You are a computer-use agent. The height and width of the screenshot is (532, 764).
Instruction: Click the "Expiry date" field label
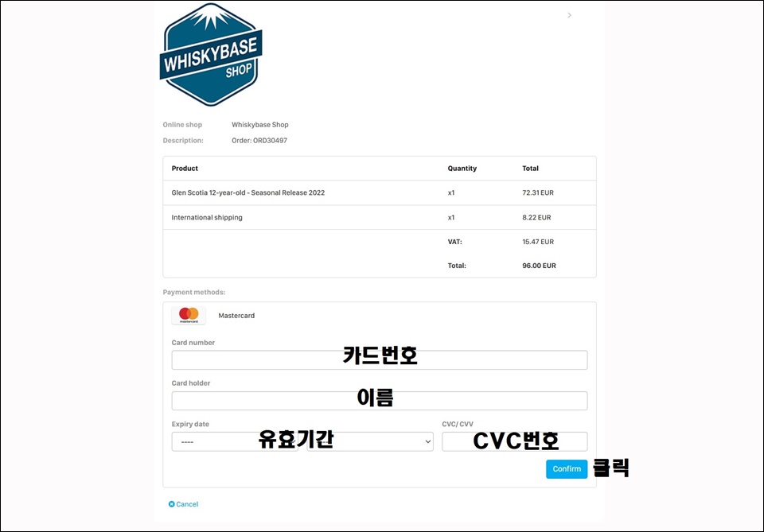point(190,424)
